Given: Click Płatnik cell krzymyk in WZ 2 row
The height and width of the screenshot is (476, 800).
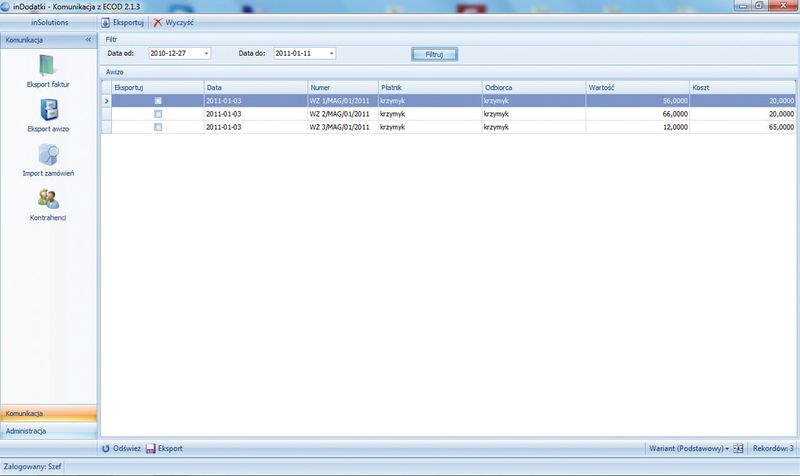Looking at the screenshot, I should (x=430, y=114).
